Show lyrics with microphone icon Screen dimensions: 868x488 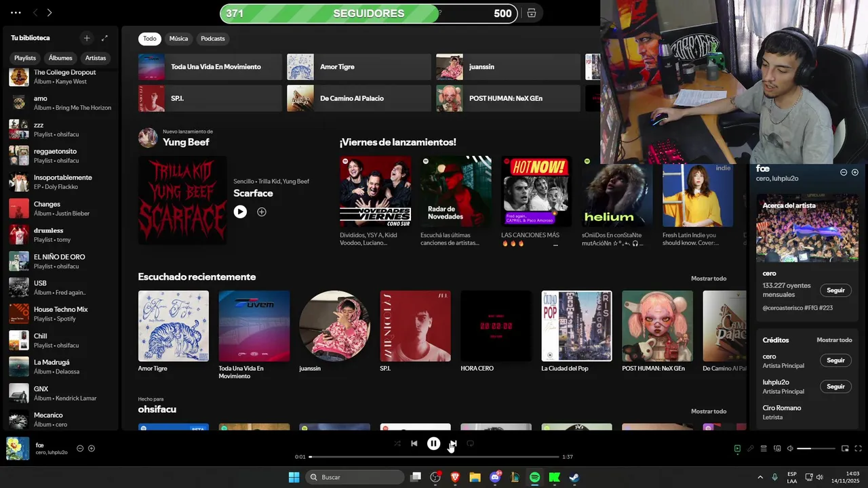pos(750,449)
